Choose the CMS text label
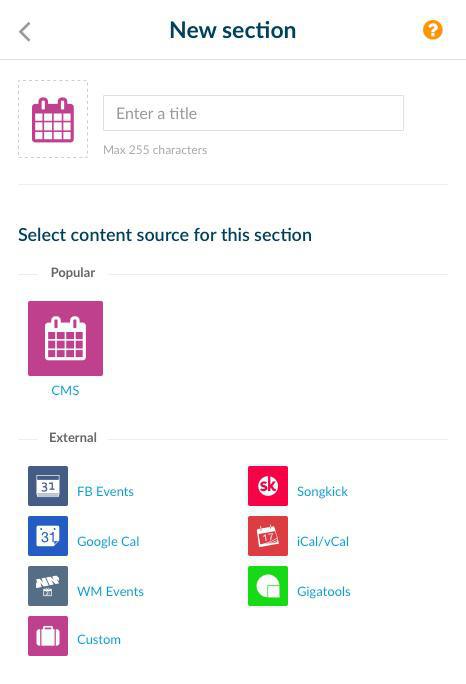This screenshot has width=466, height=684. pyautogui.click(x=65, y=390)
